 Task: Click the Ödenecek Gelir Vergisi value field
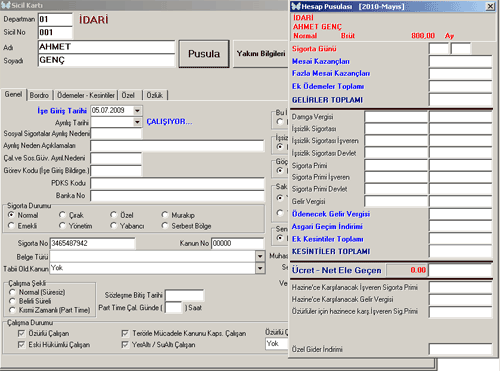tap(461, 214)
